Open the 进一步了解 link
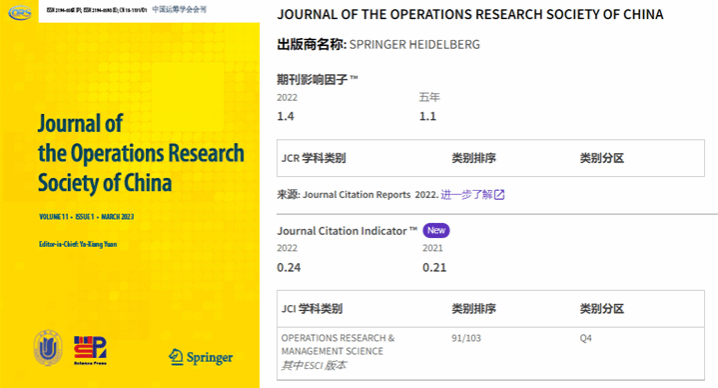718x388 pixels. (467, 195)
